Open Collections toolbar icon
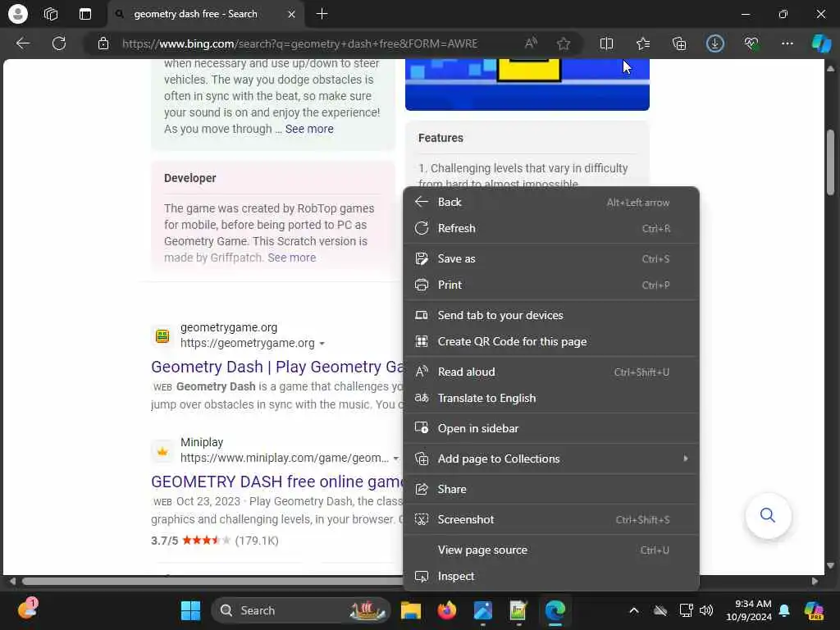Viewport: 840px width, 630px height. 679,43
